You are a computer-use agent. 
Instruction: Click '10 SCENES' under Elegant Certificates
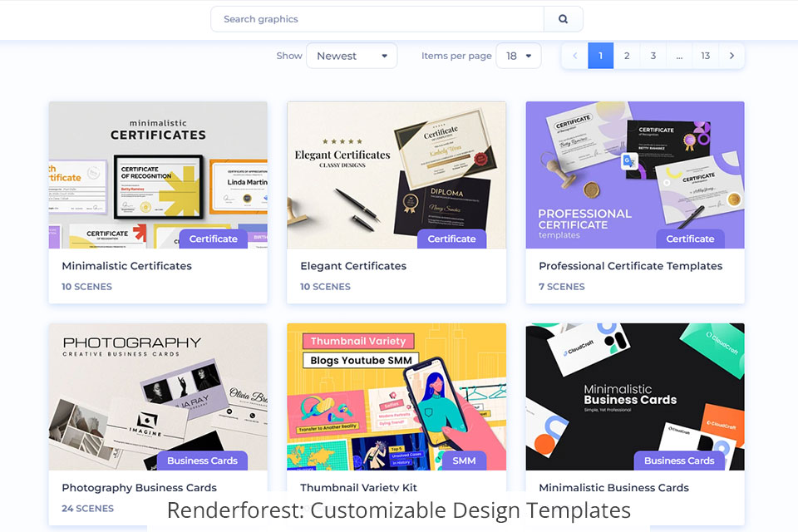click(x=325, y=287)
